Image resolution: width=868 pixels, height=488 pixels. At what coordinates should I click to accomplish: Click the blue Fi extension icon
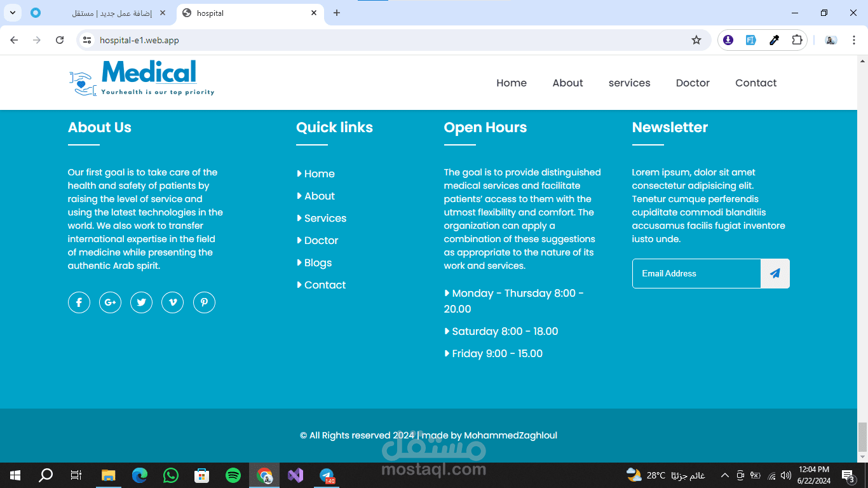751,40
